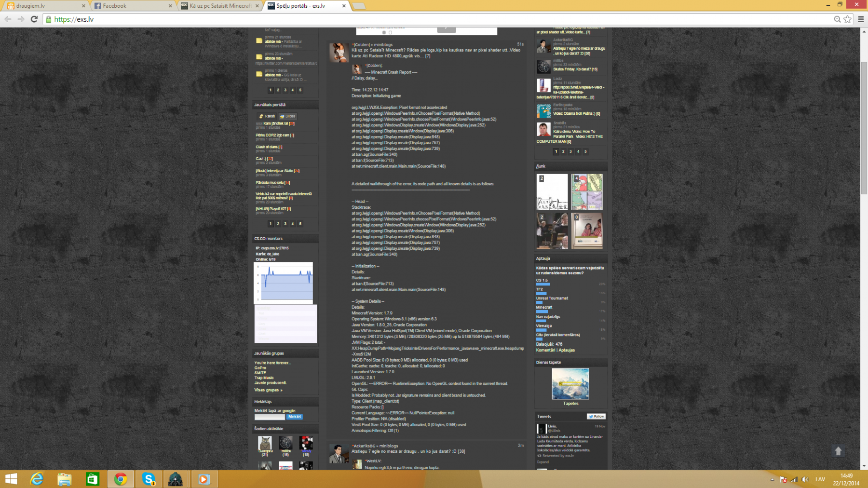Open the Dienas tapete wallpaper thumbnail
The image size is (868, 488).
[x=570, y=384]
